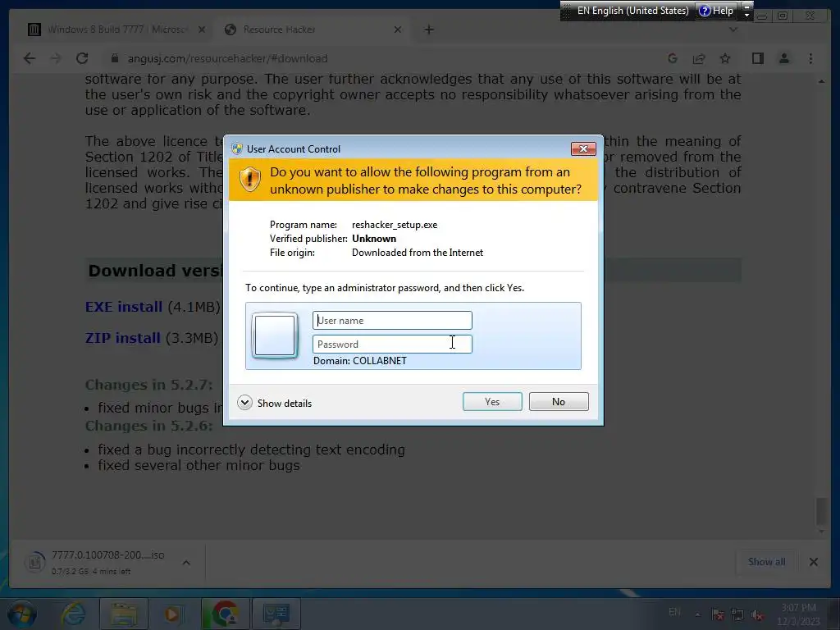Expand Show details chevron
The width and height of the screenshot is (840, 630).
pyautogui.click(x=244, y=403)
